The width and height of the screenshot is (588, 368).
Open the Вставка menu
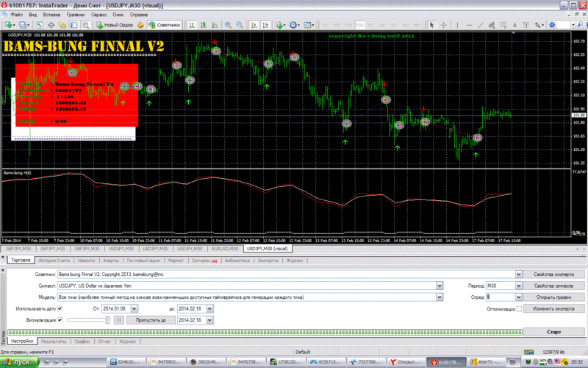51,15
